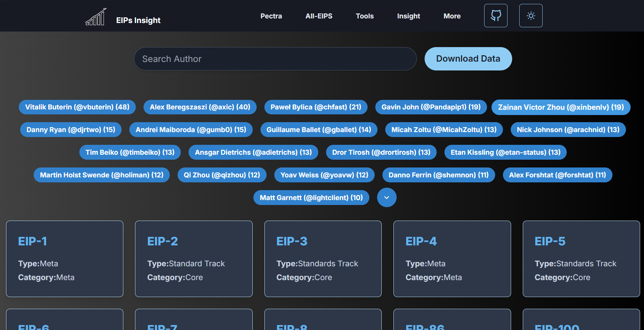Filter by Vitalik Buterin author tag
644x330 pixels.
pyautogui.click(x=77, y=107)
